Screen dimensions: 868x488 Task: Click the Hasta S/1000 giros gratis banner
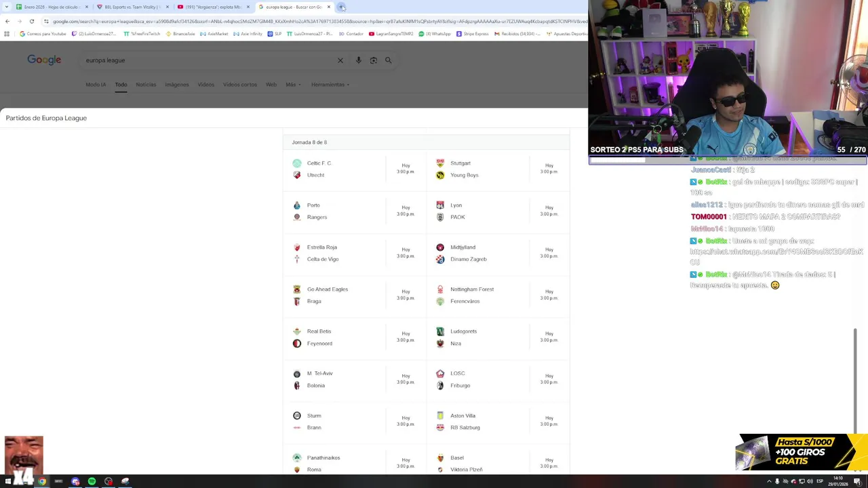[x=802, y=452]
